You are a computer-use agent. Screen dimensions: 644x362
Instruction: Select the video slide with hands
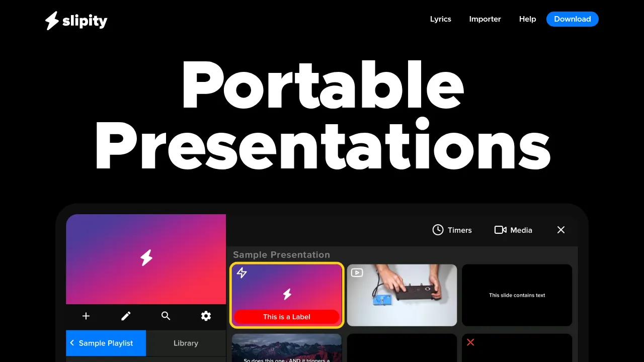point(402,295)
